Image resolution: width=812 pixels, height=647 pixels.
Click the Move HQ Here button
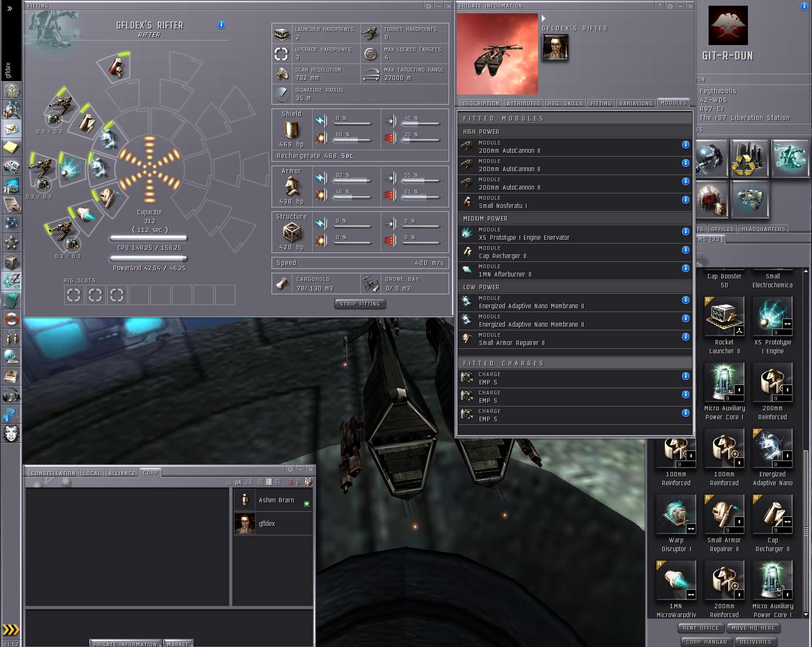tap(753, 628)
